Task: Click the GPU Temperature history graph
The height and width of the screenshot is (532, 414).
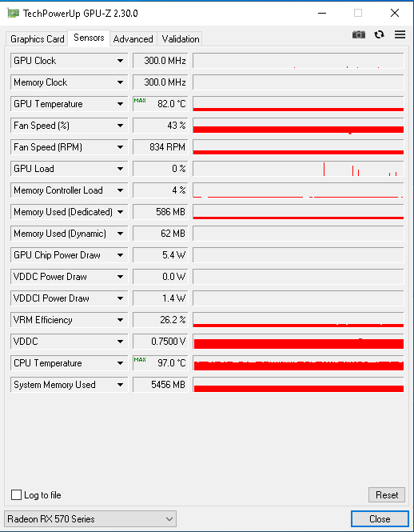Action: pyautogui.click(x=298, y=104)
